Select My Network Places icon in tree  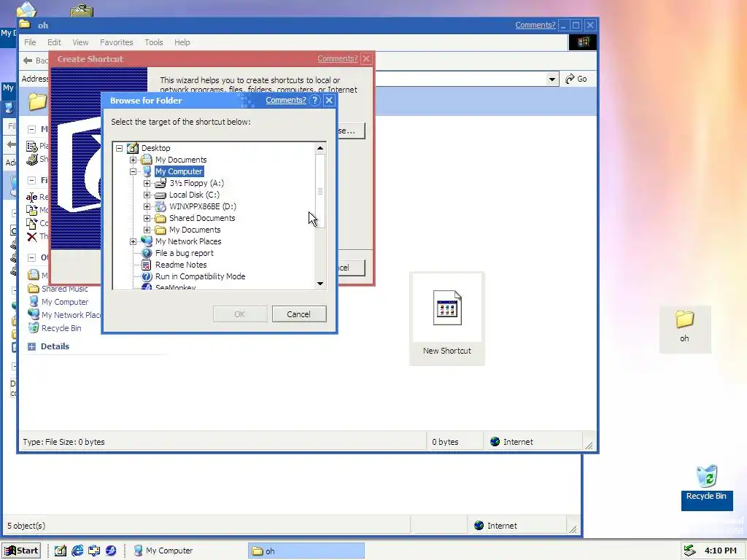(x=147, y=241)
